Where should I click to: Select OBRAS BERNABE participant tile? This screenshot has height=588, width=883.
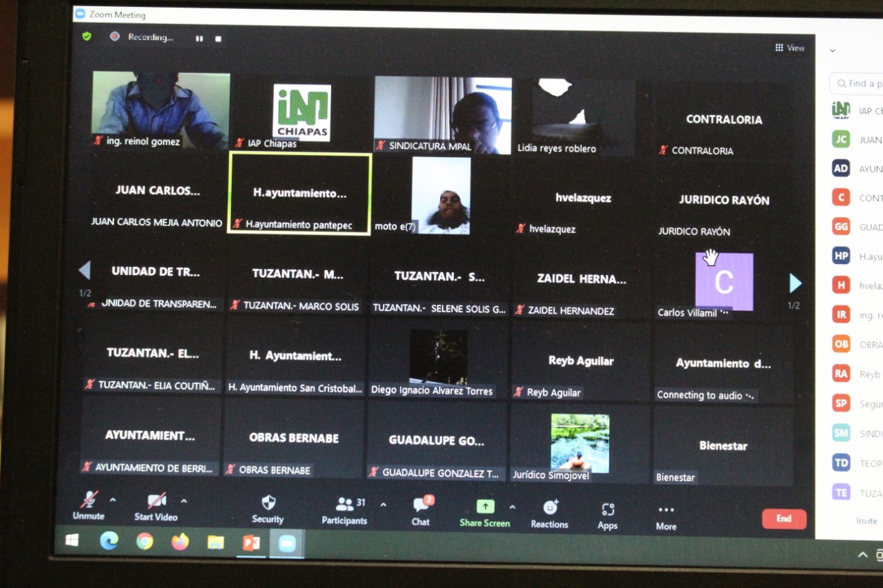click(294, 438)
